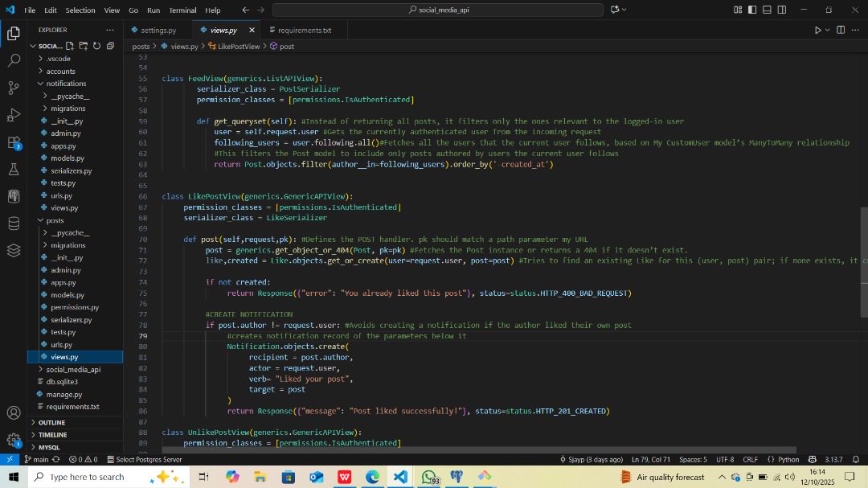Close the views.py editor tab
868x488 pixels.
click(x=252, y=30)
